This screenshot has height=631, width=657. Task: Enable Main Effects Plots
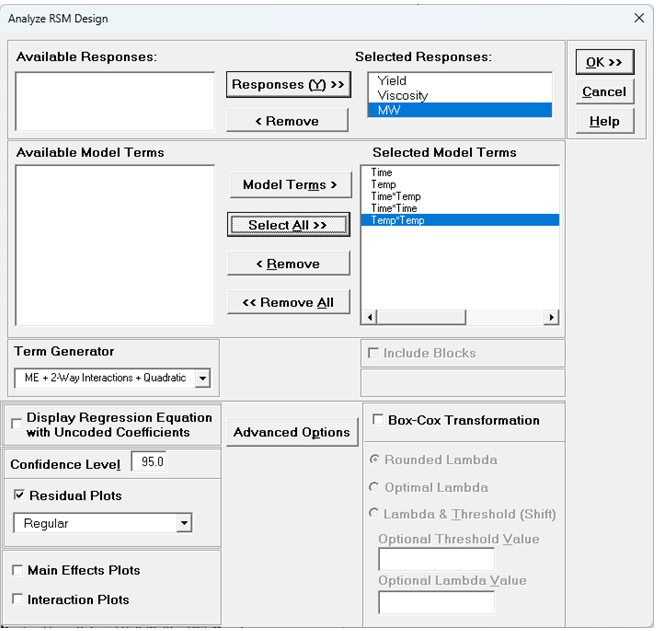(x=17, y=570)
